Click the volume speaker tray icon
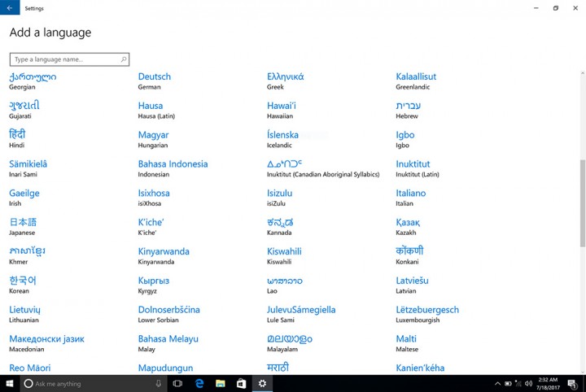Screen dimensions: 586x392 (528, 383)
